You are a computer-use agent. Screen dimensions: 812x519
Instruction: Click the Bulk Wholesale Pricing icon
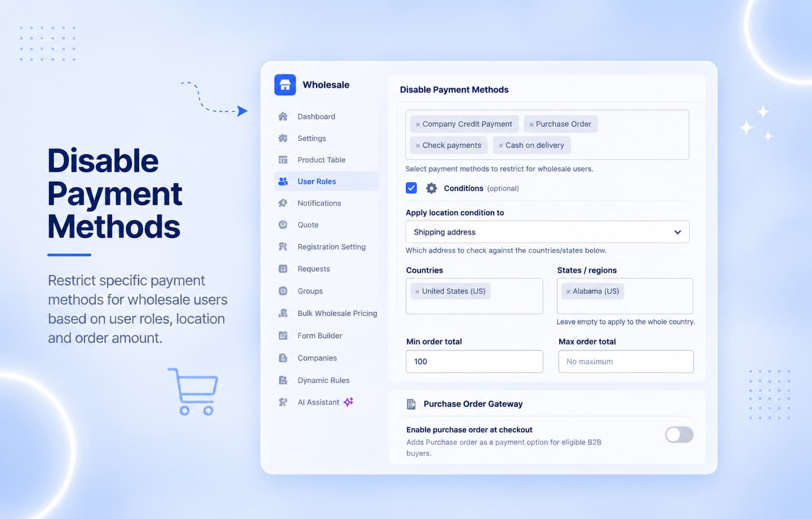tap(283, 313)
